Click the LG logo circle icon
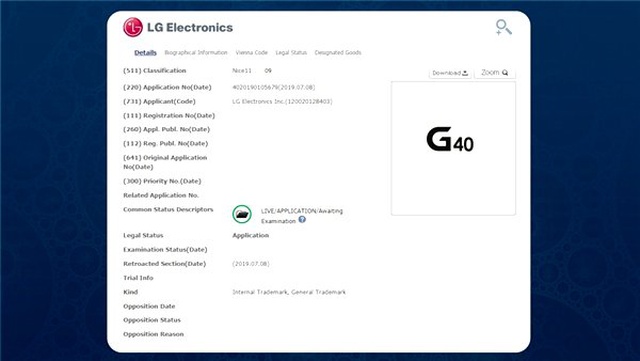Image resolution: width=640 pixels, height=361 pixels. (133, 27)
